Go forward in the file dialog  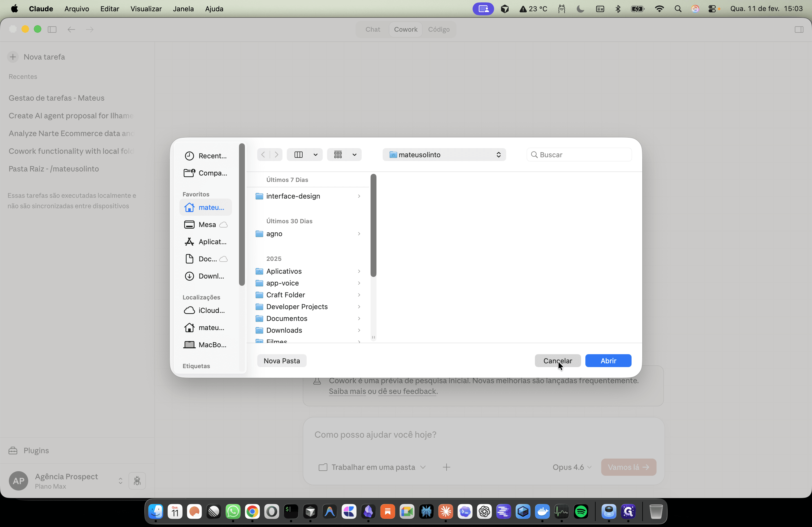(x=276, y=154)
